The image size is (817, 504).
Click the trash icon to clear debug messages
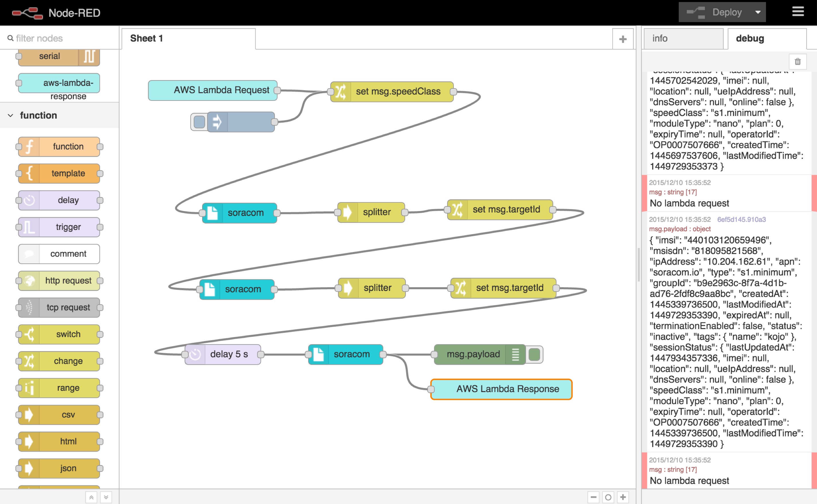point(798,61)
